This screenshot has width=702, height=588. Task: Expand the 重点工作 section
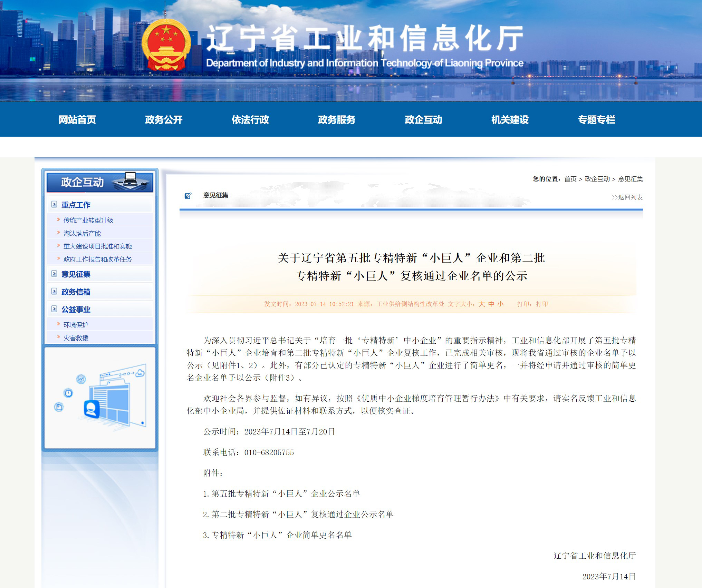point(76,204)
